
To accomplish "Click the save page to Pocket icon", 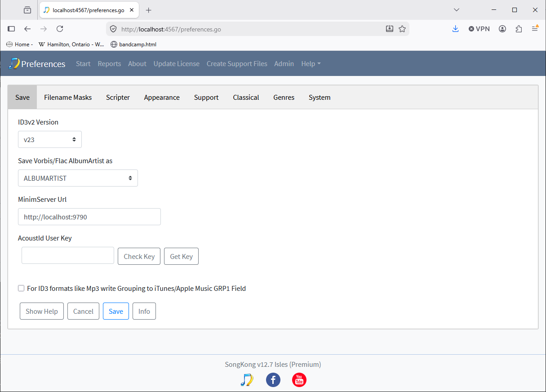I will coord(390,29).
